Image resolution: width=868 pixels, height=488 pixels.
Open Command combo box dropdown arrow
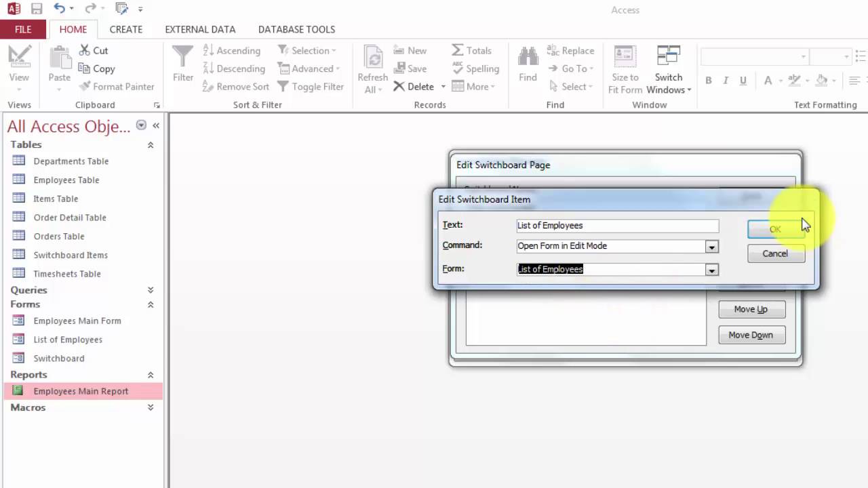[x=711, y=247]
